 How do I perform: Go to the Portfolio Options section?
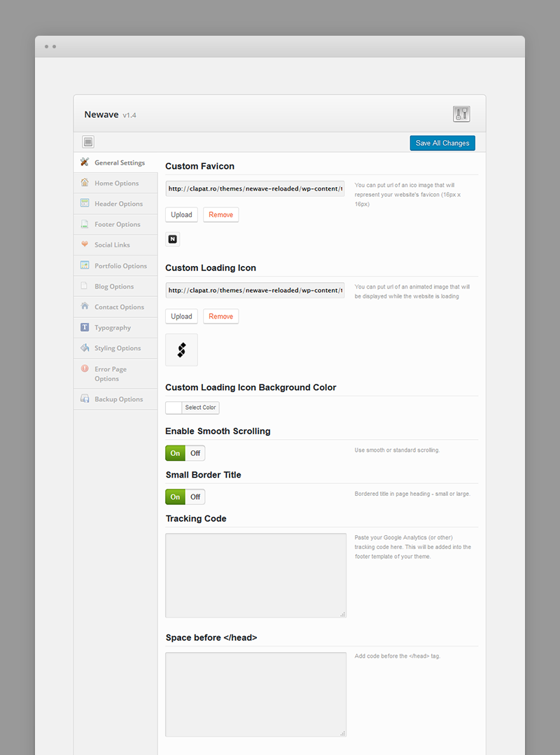pyautogui.click(x=115, y=266)
